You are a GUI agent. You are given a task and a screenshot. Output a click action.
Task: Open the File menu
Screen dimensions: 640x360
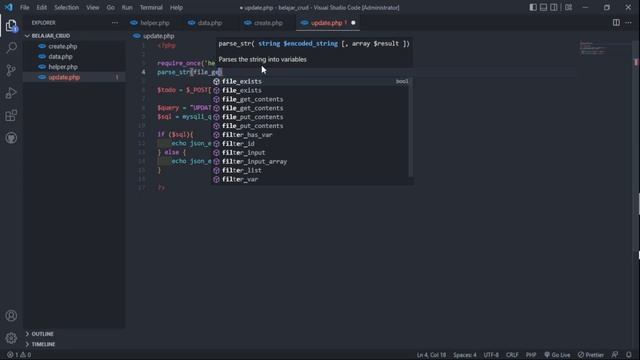click(24, 7)
